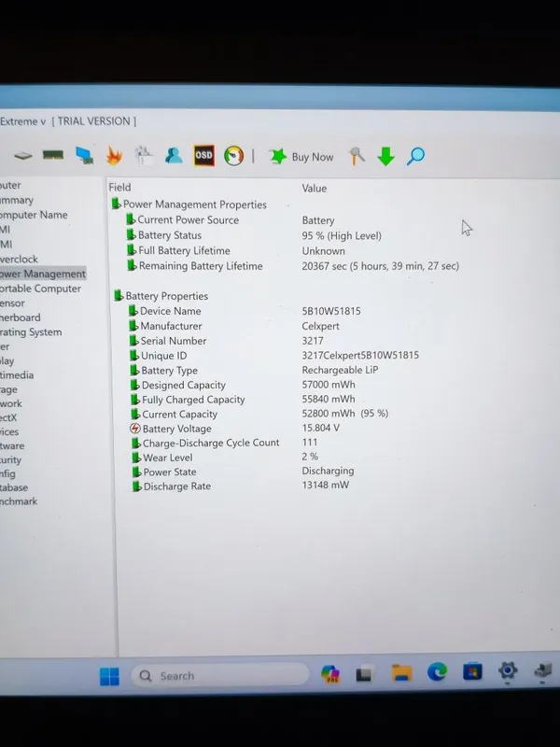Click the 13148 mW value
This screenshot has height=747, width=560.
click(325, 485)
